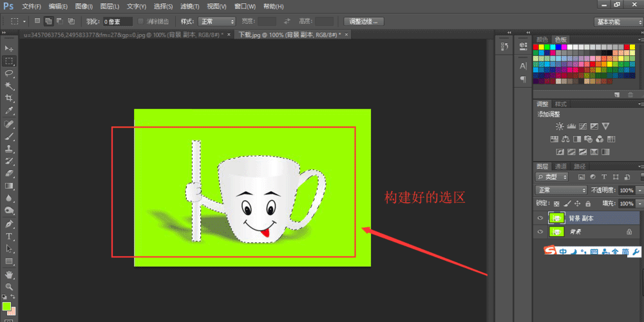Hide the 背景 副本 layer

pyautogui.click(x=540, y=218)
